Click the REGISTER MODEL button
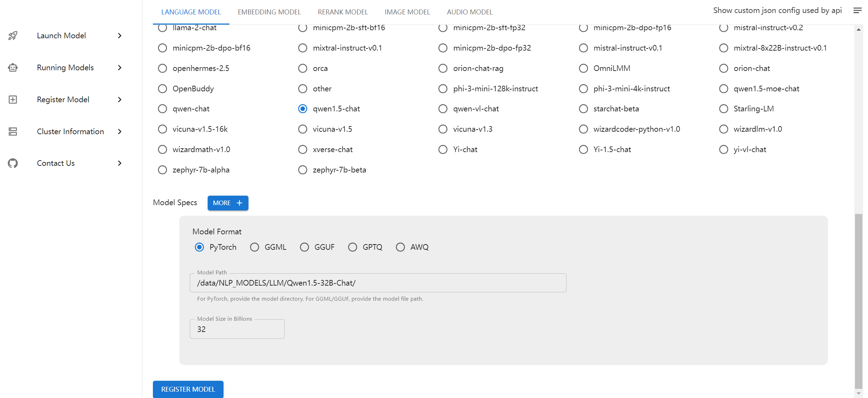 pyautogui.click(x=188, y=389)
